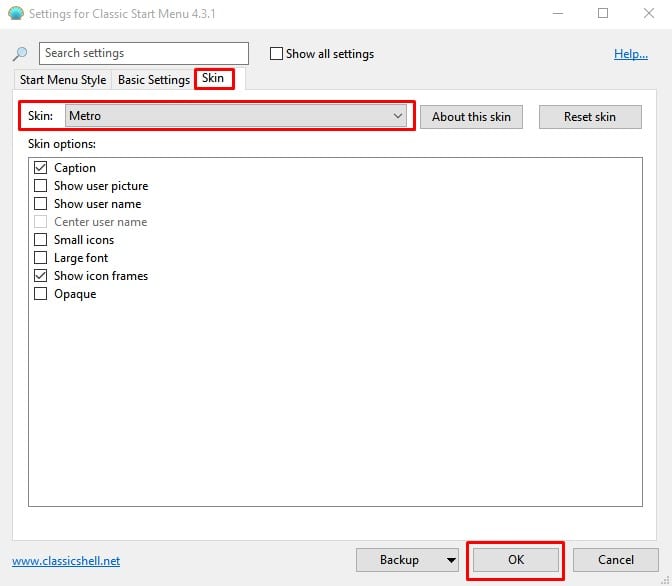
Task: Open the Backup button dropdown arrow
Action: click(451, 560)
